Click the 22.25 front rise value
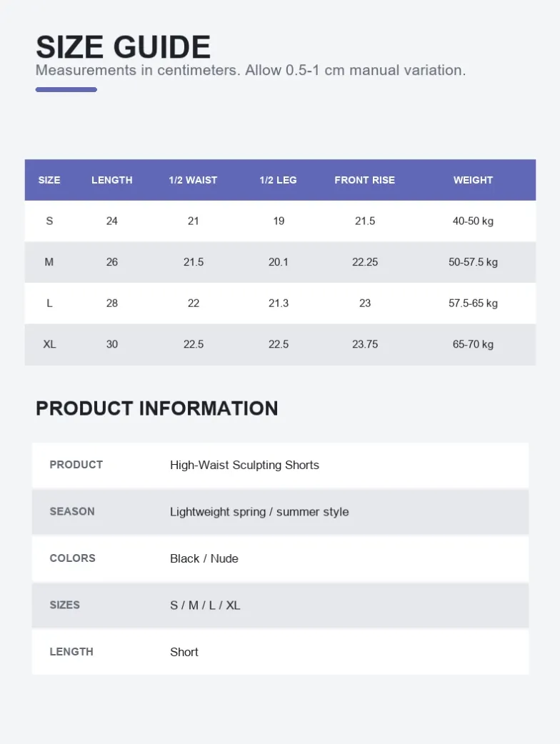560x744 pixels. pyautogui.click(x=365, y=262)
